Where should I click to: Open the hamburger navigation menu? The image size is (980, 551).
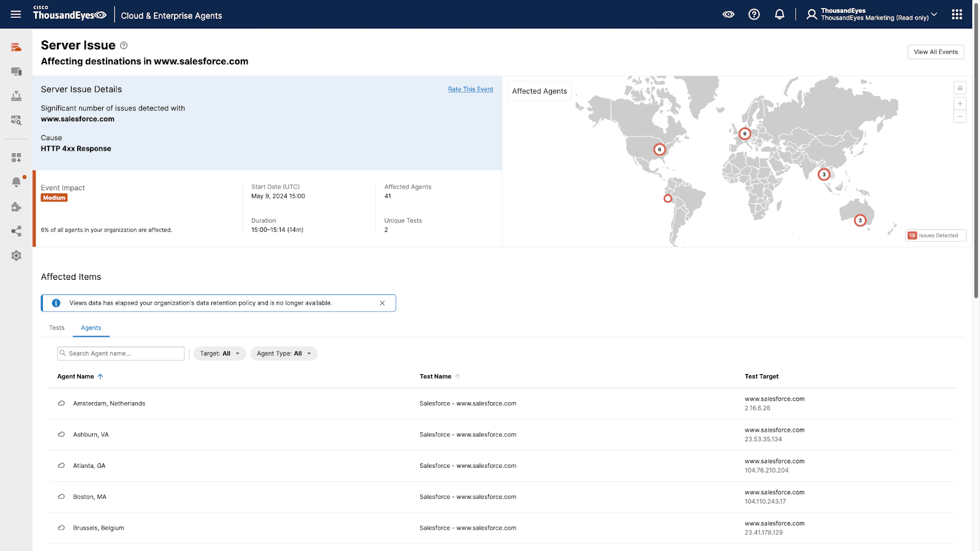coord(16,14)
